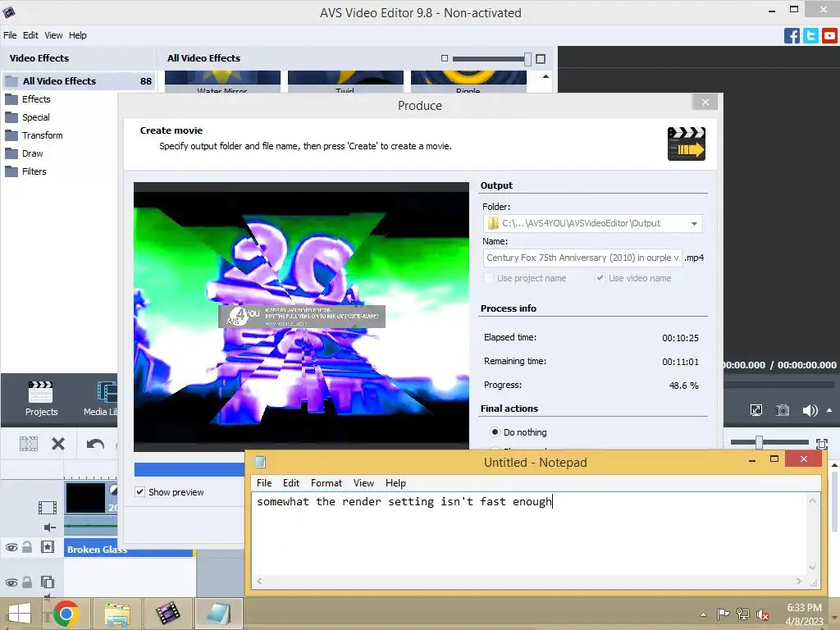Toggle visibility of Broken Glass effects track

pyautogui.click(x=11, y=547)
